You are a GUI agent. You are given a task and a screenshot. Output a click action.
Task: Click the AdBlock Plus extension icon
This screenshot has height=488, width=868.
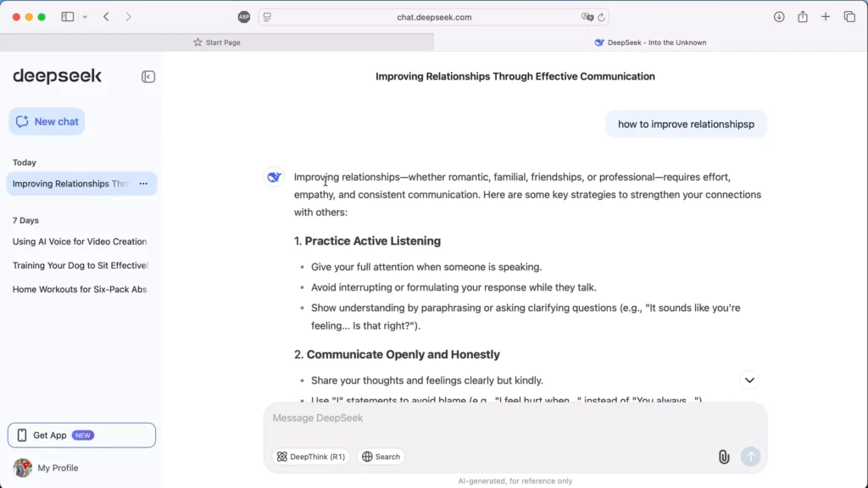[244, 17]
